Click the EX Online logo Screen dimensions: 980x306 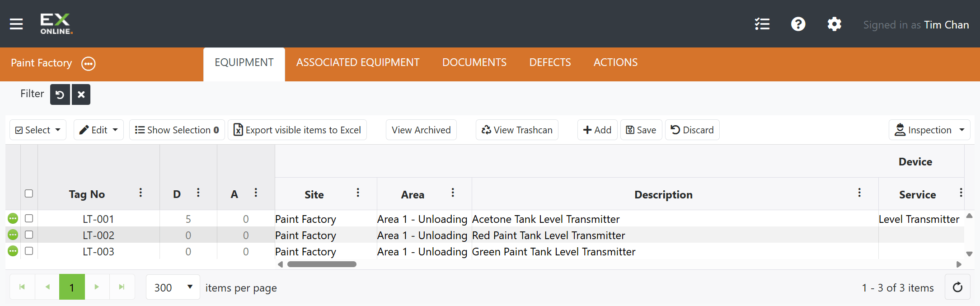(56, 24)
